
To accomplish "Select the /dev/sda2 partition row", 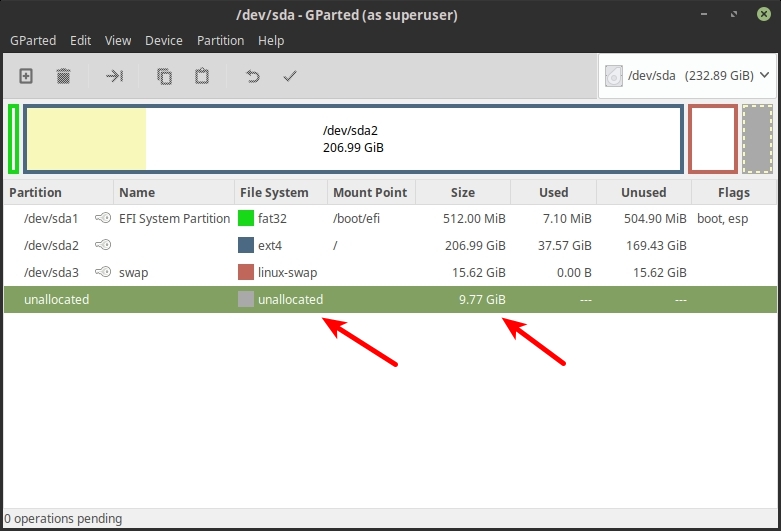I will pos(390,246).
